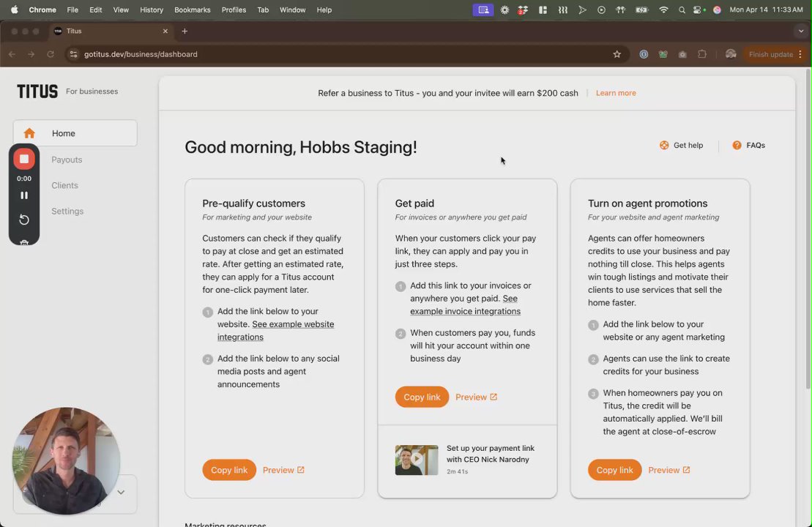Copy link in Turn on agent promotions card
The height and width of the screenshot is (527, 812).
614,470
